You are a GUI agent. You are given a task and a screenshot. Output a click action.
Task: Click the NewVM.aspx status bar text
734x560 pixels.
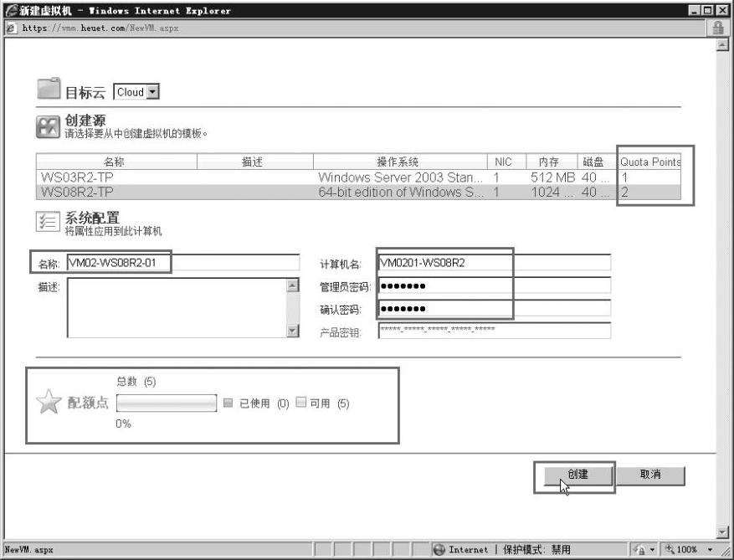point(29,550)
